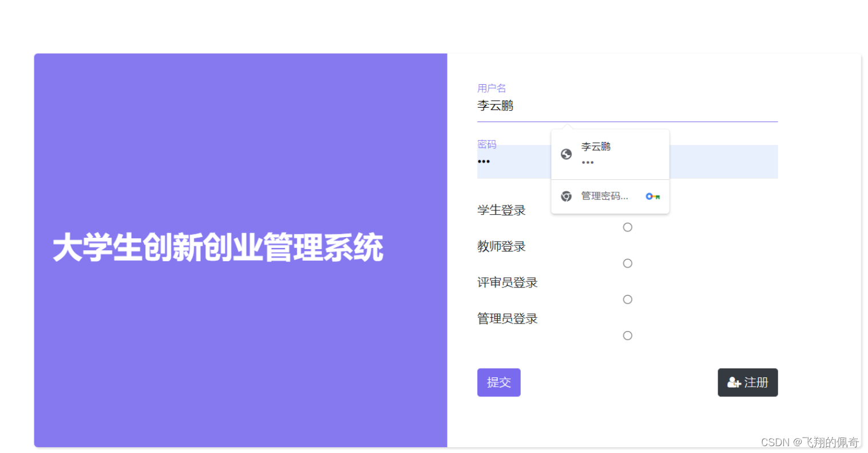The image size is (868, 453).
Task: Click the globe icon beside saved 李云鹏
Action: click(566, 154)
